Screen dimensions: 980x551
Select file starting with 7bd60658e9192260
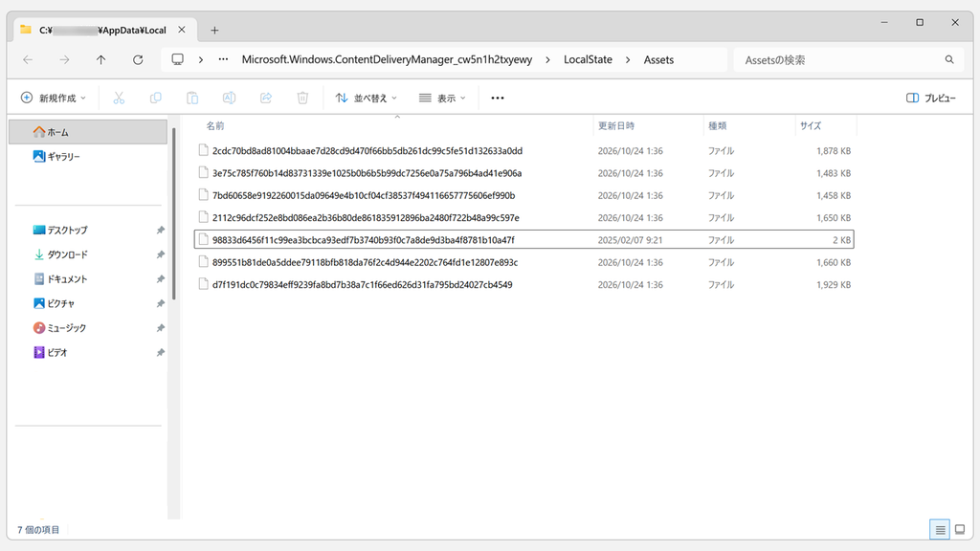(x=523, y=195)
